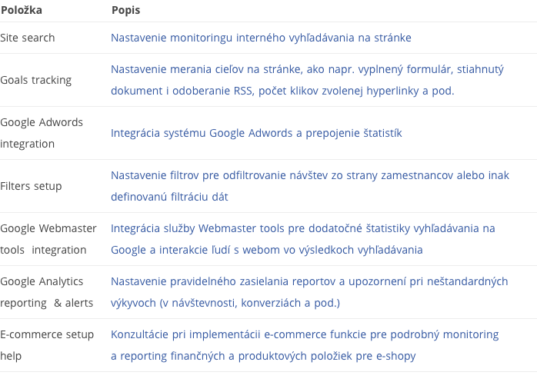Click the link starting with 'Nastavenie merania cieľov'

coord(307,69)
